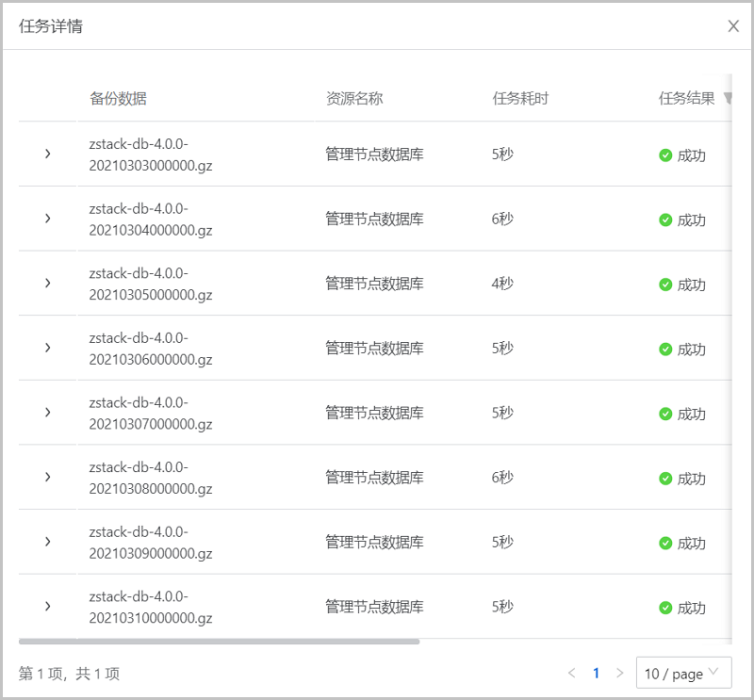This screenshot has height=700, width=754.
Task: Click the success status icon for the 20210309 backup
Action: coord(664,543)
